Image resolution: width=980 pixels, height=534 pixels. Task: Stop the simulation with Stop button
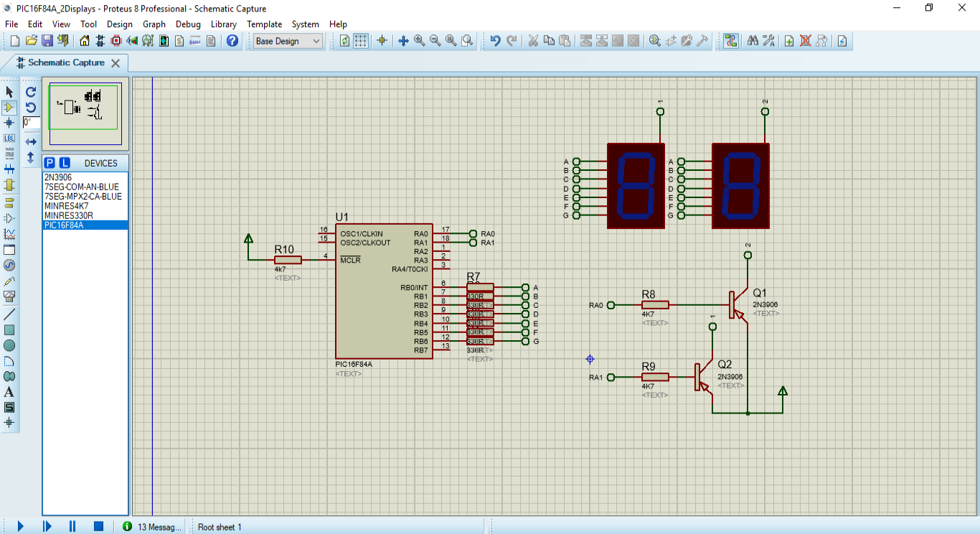coord(99,527)
